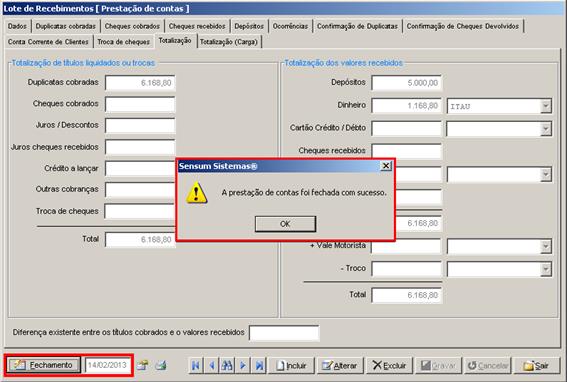Image resolution: width=567 pixels, height=382 pixels.
Task: Click the Gravar button
Action: (438, 365)
